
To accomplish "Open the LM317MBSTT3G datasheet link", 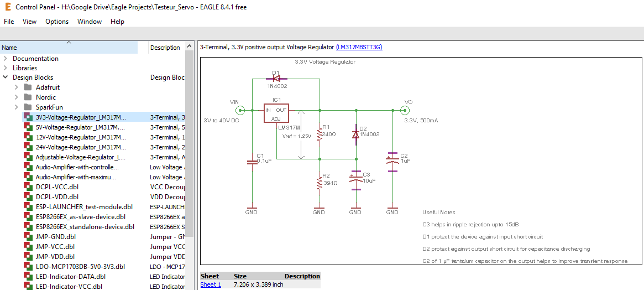I will (x=359, y=47).
